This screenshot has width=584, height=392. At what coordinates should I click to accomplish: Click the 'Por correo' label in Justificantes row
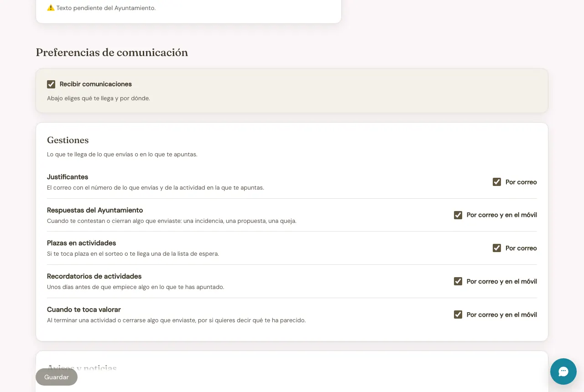521,182
